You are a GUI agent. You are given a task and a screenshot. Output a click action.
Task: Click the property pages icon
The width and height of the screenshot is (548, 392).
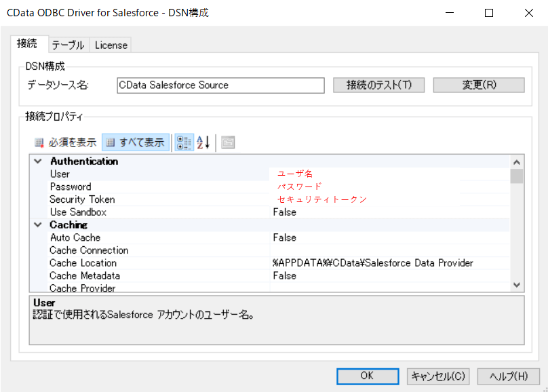pos(228,142)
